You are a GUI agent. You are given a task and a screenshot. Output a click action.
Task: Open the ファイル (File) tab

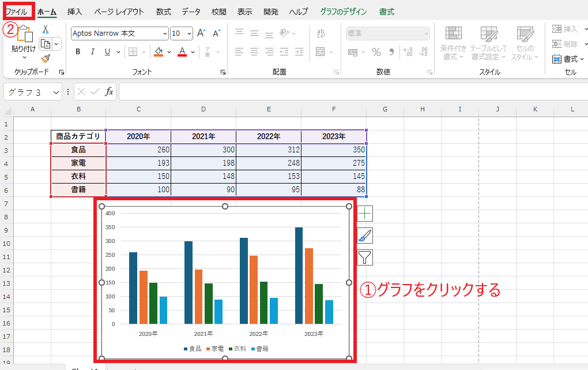click(x=16, y=12)
